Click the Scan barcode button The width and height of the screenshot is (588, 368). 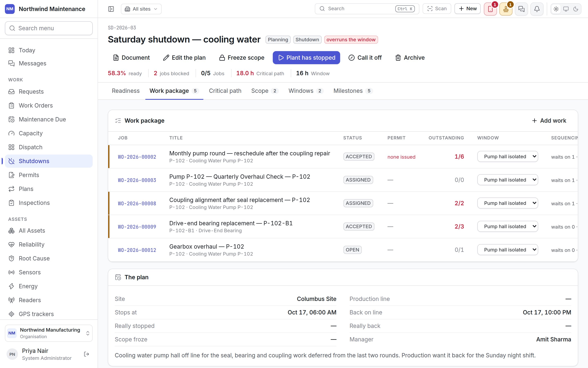point(437,9)
